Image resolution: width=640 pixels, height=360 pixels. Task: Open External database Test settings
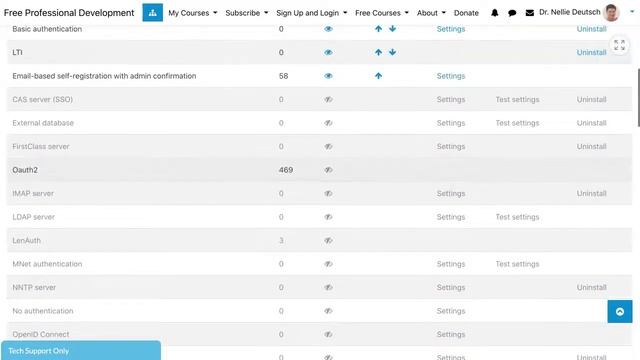tap(517, 123)
